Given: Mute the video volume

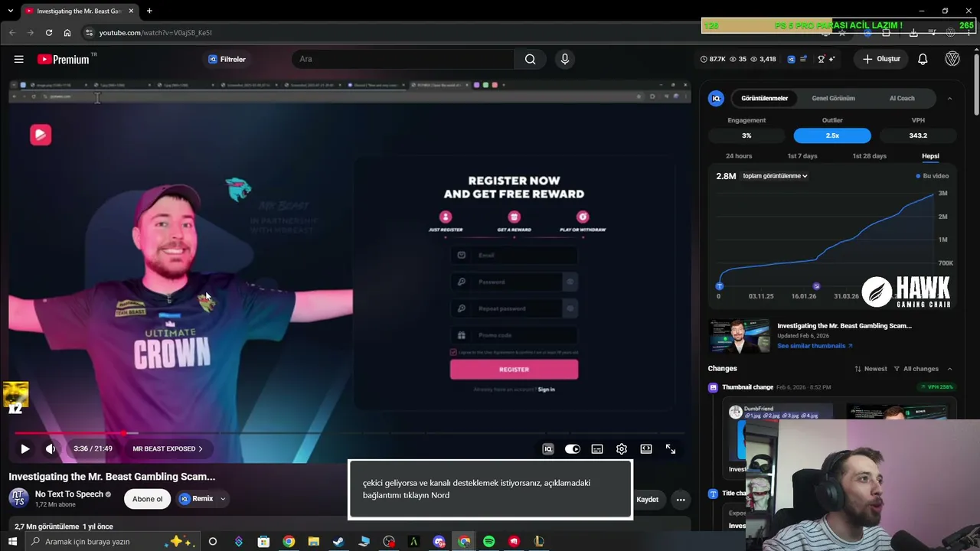Looking at the screenshot, I should [x=51, y=449].
